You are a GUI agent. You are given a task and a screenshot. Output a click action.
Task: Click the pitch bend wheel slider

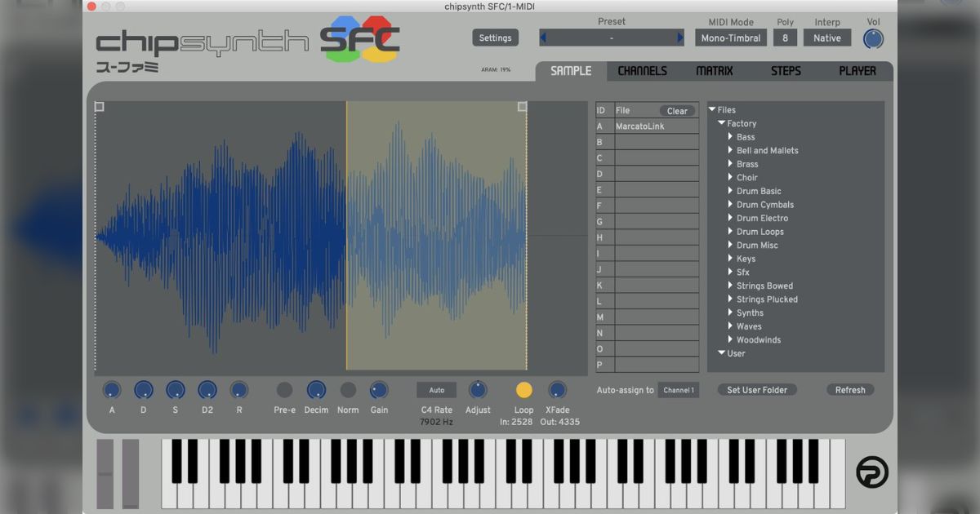[x=105, y=473]
